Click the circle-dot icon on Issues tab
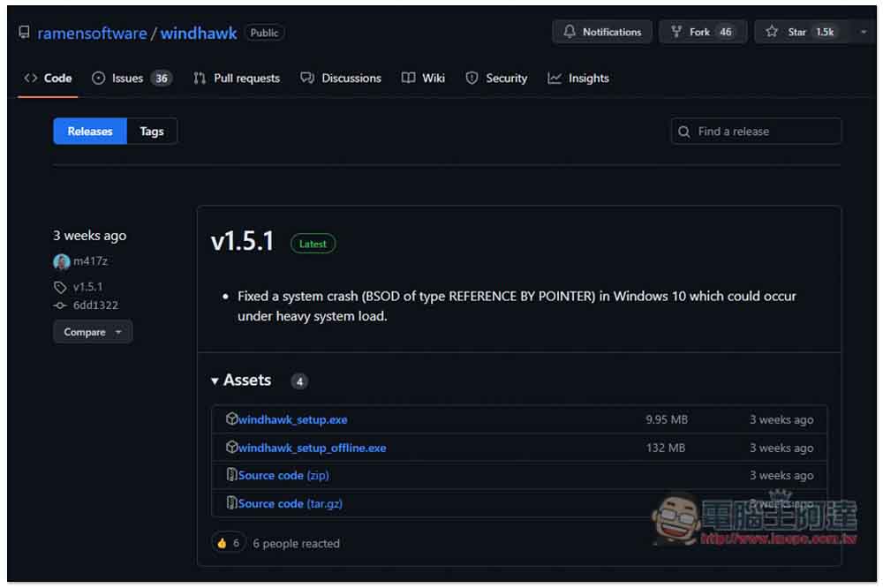Viewport: 883px width, 588px height. [99, 78]
